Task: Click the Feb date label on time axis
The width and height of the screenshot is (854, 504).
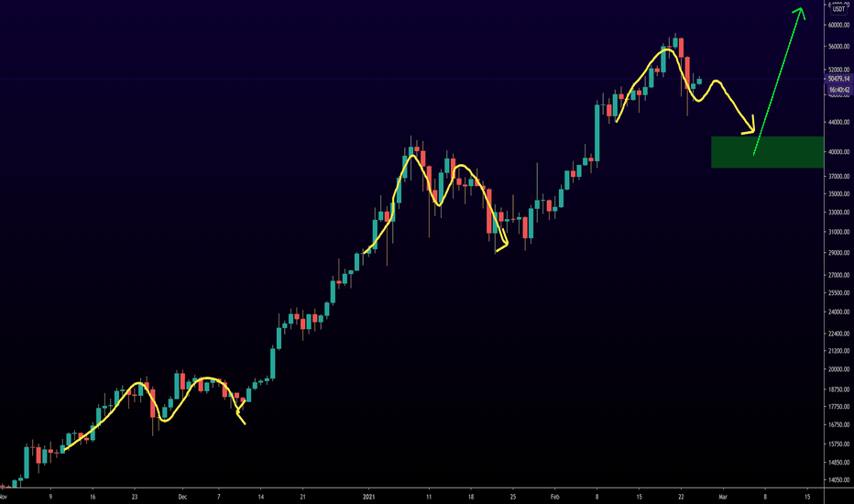Action: [554, 497]
